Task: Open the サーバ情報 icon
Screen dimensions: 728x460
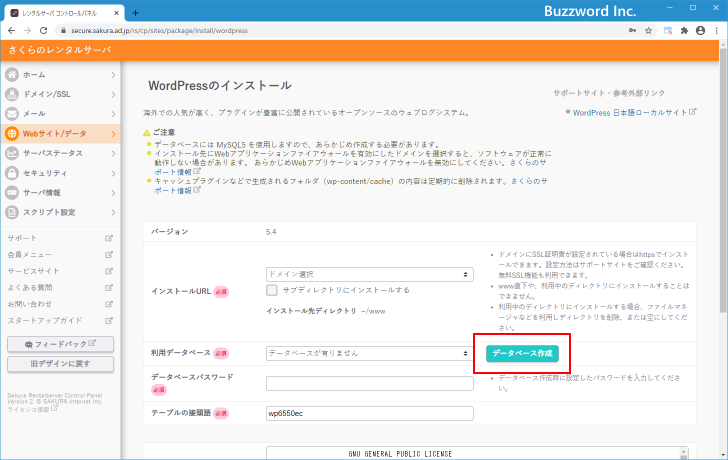Action: 12,193
